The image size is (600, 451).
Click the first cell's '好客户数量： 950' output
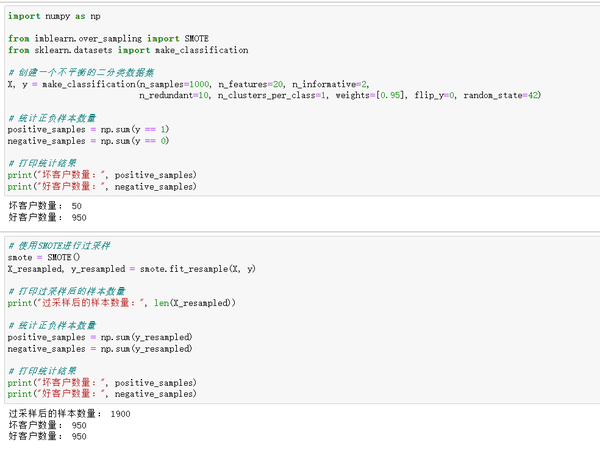pos(47,217)
